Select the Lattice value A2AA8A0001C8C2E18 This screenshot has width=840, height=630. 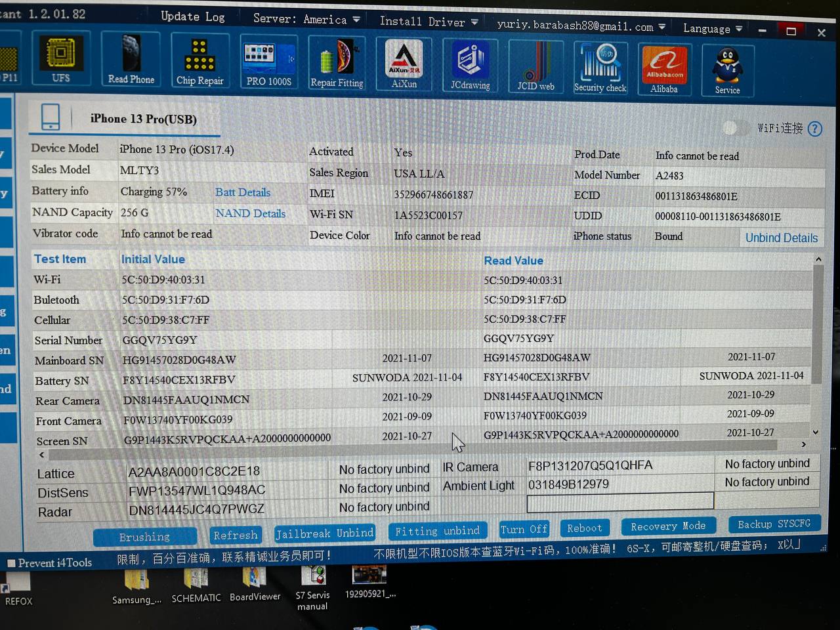194,471
